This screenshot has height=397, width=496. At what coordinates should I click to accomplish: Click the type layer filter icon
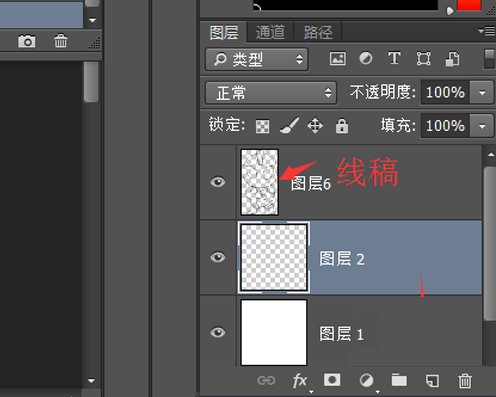[x=394, y=59]
